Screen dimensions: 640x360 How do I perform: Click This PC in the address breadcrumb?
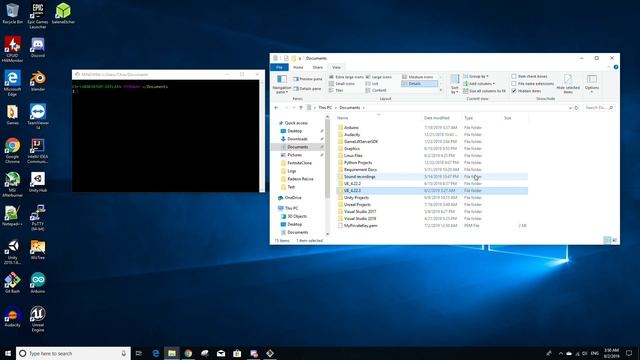coord(325,108)
